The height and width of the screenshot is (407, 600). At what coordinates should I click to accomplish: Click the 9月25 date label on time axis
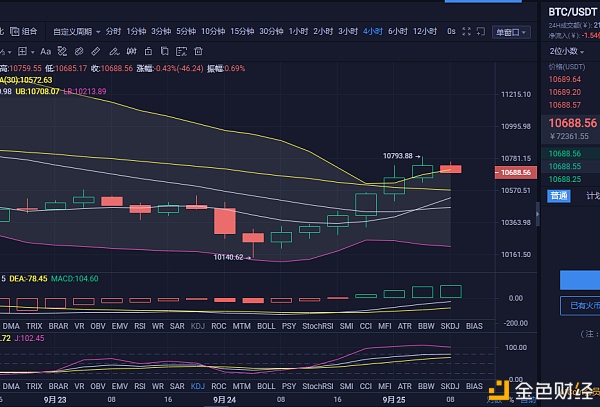[394, 400]
